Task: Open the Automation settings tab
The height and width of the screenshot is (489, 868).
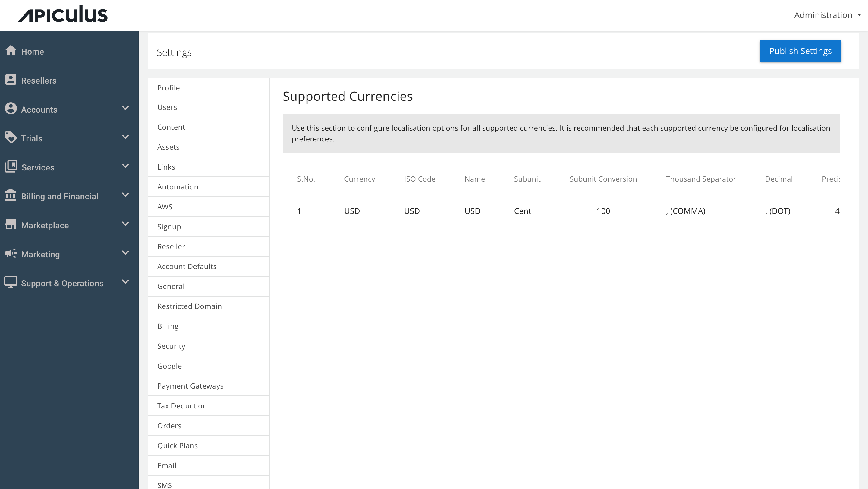Action: coord(209,187)
